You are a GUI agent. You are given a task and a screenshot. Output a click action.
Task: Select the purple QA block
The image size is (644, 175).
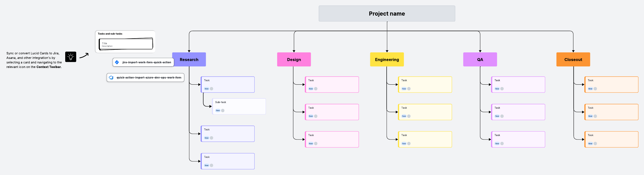pyautogui.click(x=480, y=59)
